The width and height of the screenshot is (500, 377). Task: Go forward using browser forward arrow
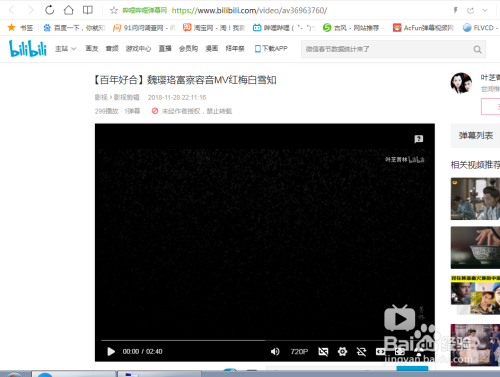pos(31,10)
